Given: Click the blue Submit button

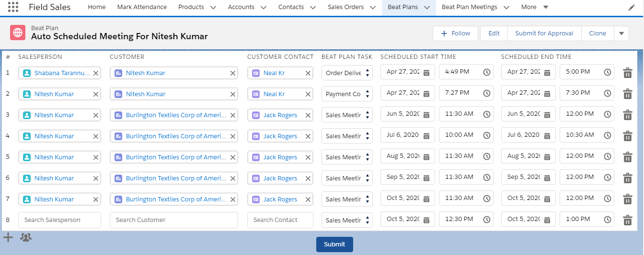Looking at the screenshot, I should [x=334, y=244].
